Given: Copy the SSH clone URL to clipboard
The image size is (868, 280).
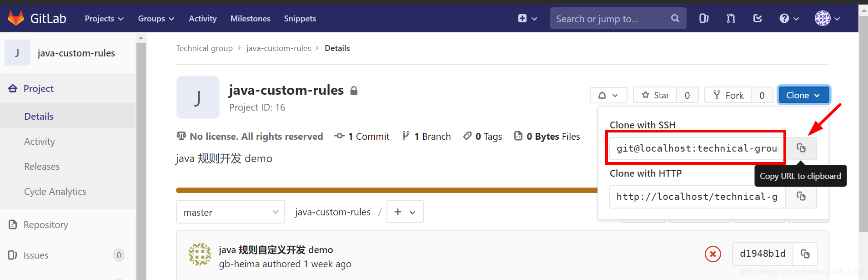Looking at the screenshot, I should [x=801, y=148].
